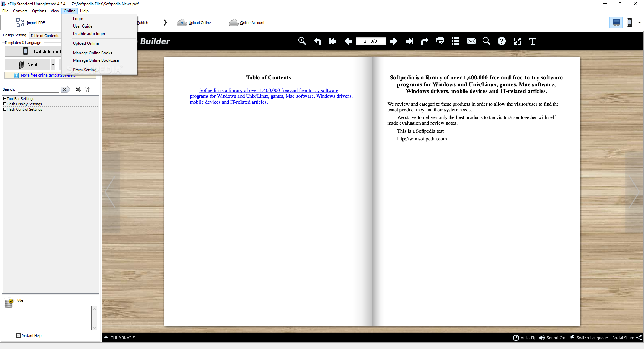Click the share forward arrow icon
The height and width of the screenshot is (349, 644).
point(425,41)
